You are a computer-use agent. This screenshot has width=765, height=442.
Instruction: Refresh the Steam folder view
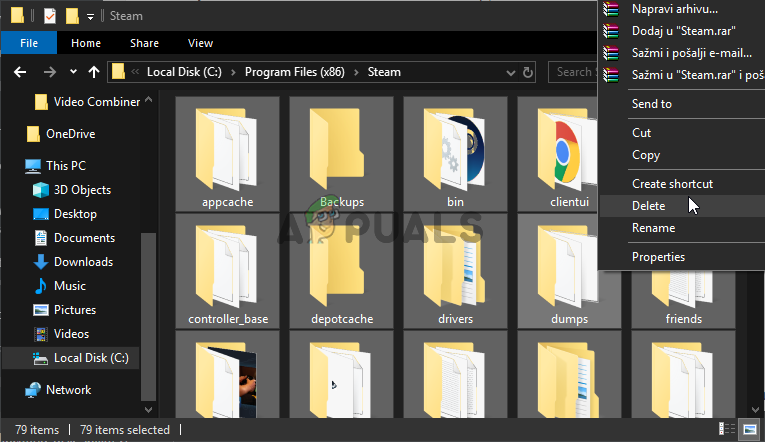pyautogui.click(x=527, y=72)
